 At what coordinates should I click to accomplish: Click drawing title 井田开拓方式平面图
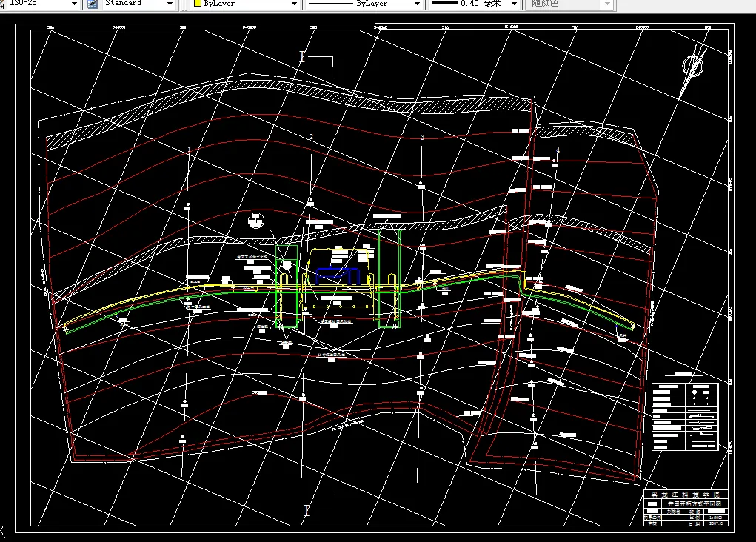click(x=694, y=503)
